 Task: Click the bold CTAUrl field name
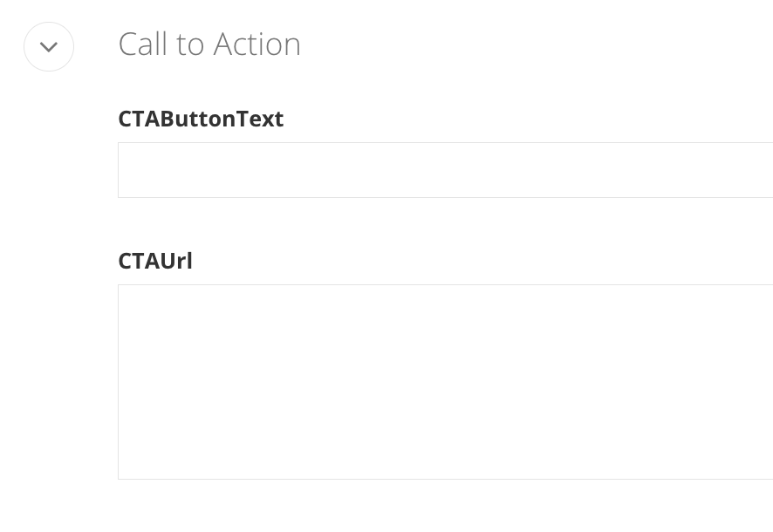[155, 261]
